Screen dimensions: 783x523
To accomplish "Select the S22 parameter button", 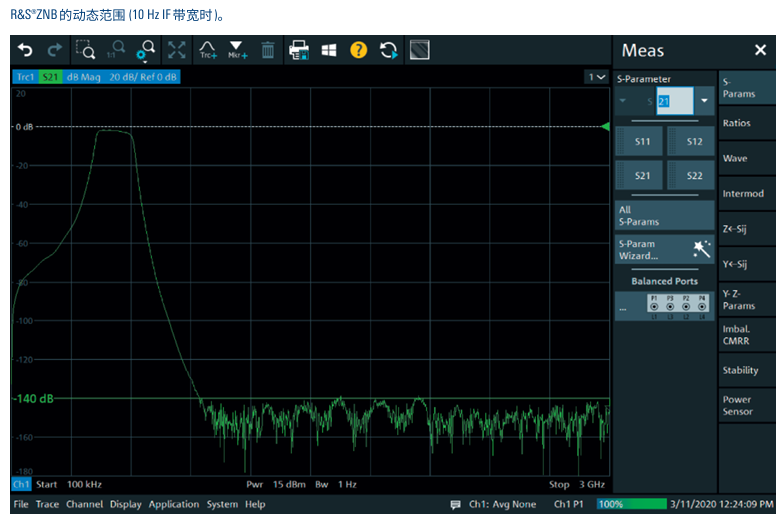I will pos(694,175).
